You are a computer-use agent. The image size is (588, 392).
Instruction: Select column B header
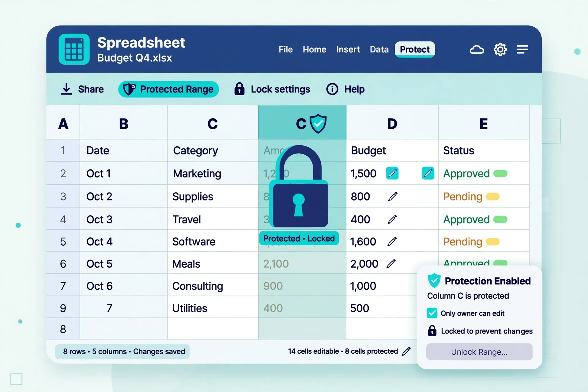tap(124, 123)
